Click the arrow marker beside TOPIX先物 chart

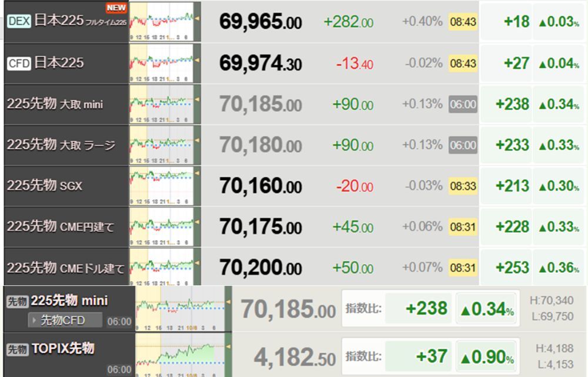tap(228, 346)
